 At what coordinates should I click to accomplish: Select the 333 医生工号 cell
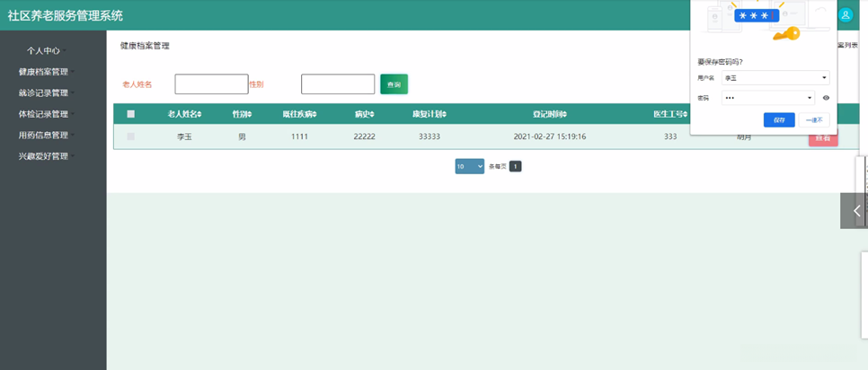click(670, 136)
